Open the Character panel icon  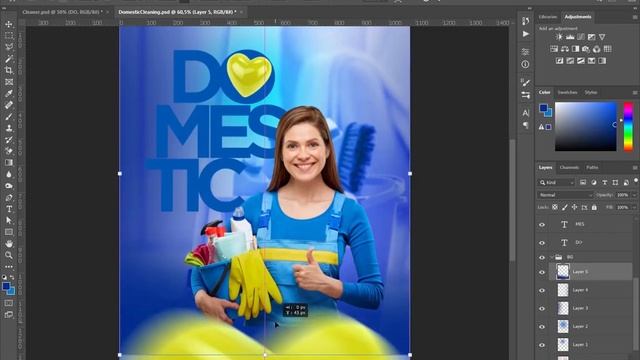coord(525,113)
